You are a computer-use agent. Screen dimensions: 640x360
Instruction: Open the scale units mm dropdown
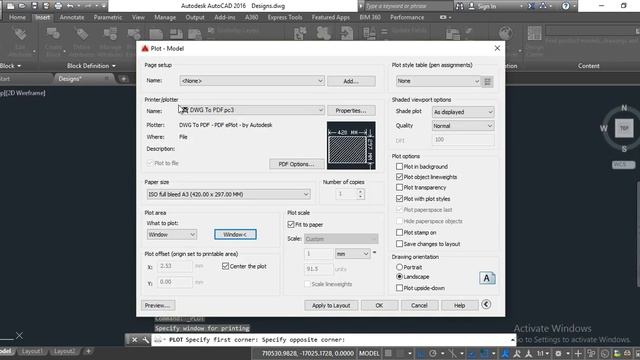click(352, 254)
